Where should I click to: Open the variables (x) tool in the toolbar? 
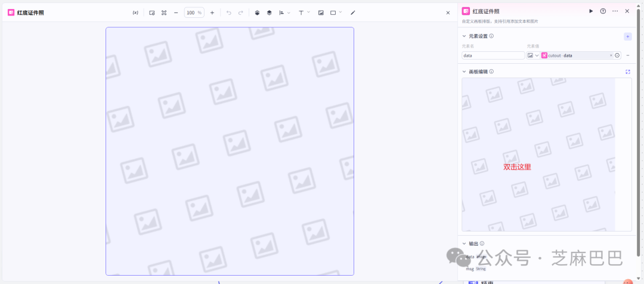pos(135,13)
